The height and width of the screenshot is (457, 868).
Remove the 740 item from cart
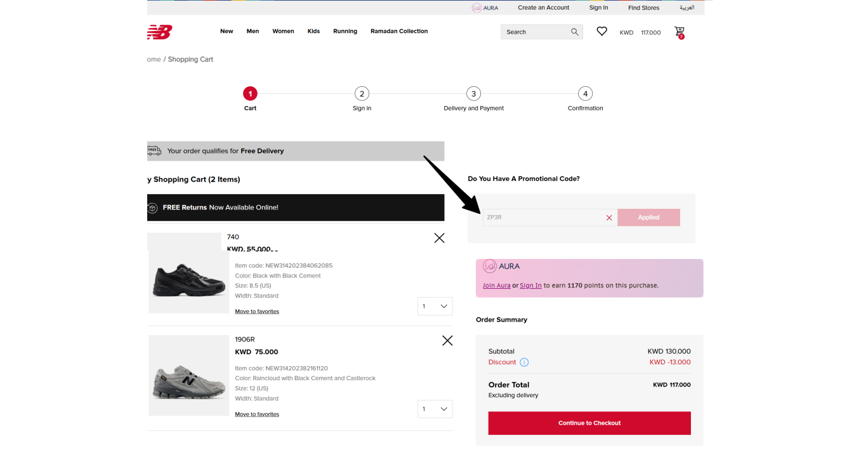[x=439, y=238]
